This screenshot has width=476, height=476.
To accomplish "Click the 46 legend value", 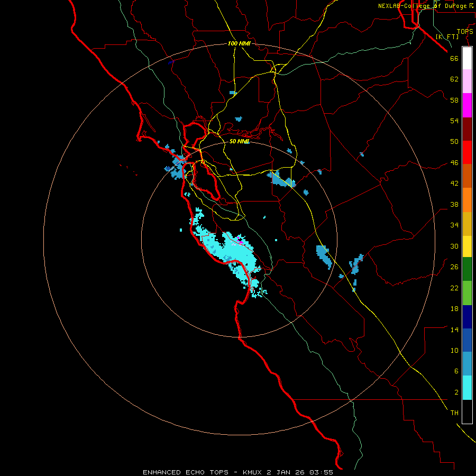I will click(454, 163).
